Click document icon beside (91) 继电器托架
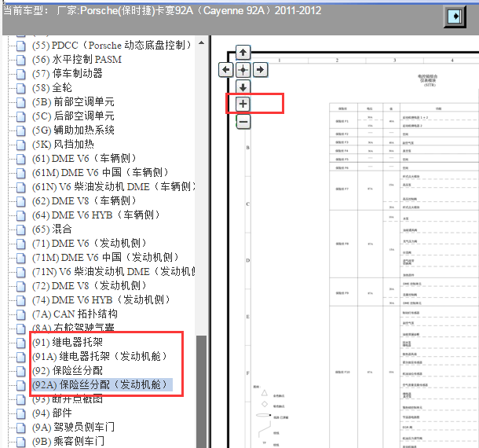The width and height of the screenshot is (479, 448). click(20, 343)
